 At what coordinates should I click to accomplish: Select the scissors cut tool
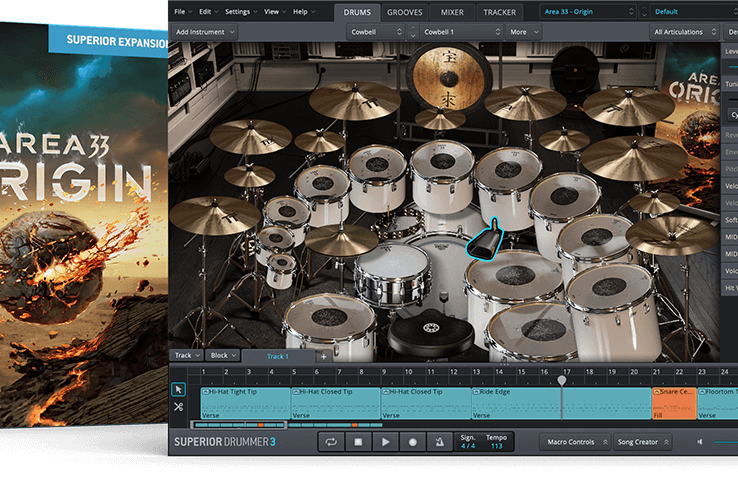pos(178,407)
